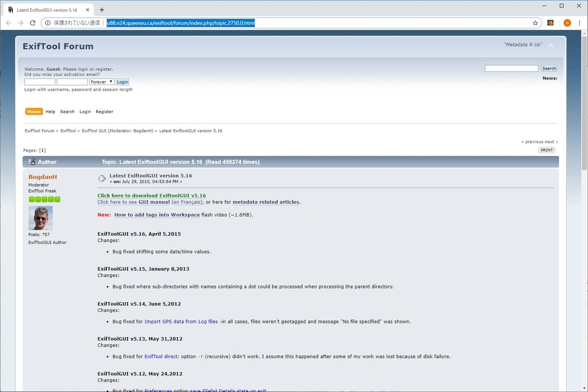Focus the username input field
Viewport: 588px width, 392px height.
tap(40, 82)
